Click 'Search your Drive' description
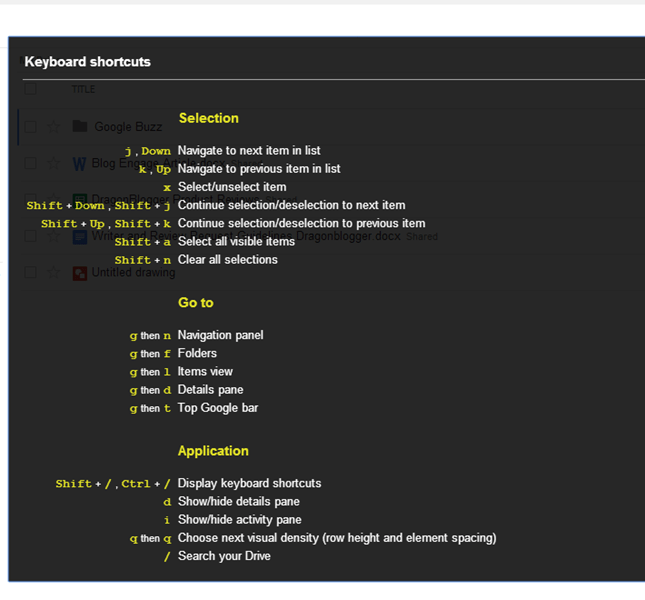Screen dimensions: 645x600 pos(224,556)
